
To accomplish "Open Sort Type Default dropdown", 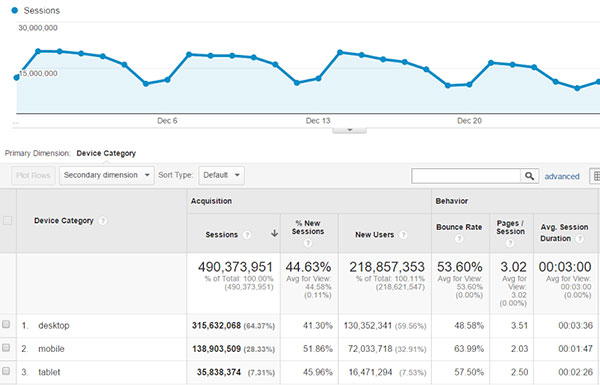I will point(222,175).
